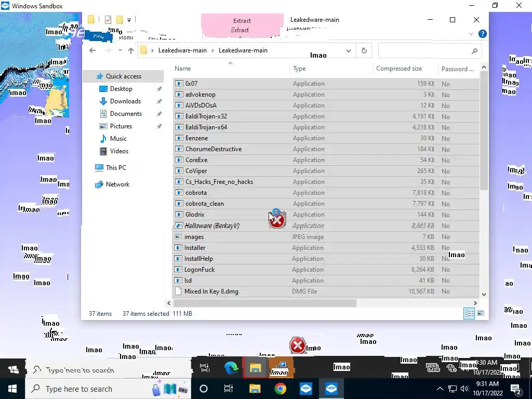Unpin Desktop from Quick access
Viewport: 532px width, 399px height.
pyautogui.click(x=159, y=89)
